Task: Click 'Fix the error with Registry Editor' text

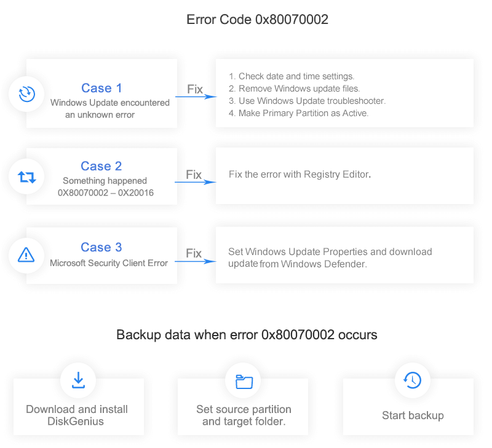Action: tap(300, 175)
